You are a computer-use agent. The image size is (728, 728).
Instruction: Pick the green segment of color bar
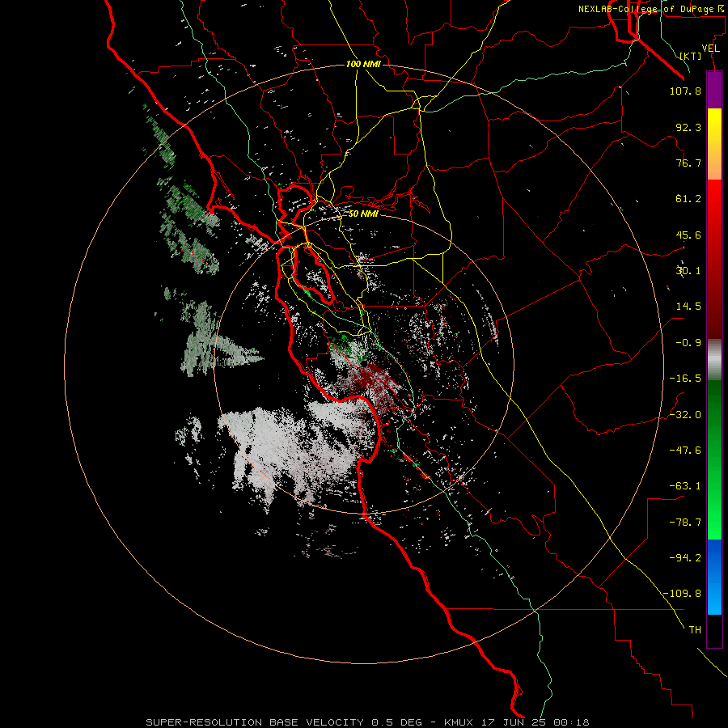(x=714, y=459)
